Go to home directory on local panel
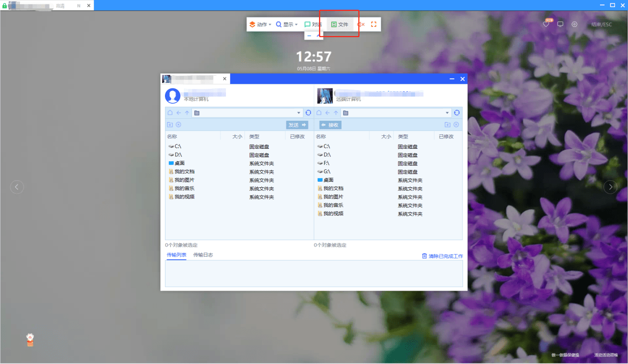The height and width of the screenshot is (364, 628). tap(169, 113)
